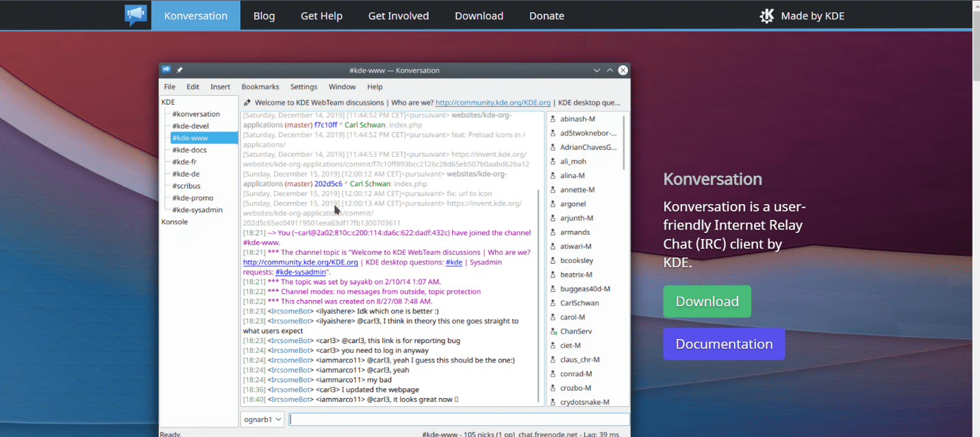980x437 pixels.
Task: Click the KDE gear logo icon
Action: (767, 16)
